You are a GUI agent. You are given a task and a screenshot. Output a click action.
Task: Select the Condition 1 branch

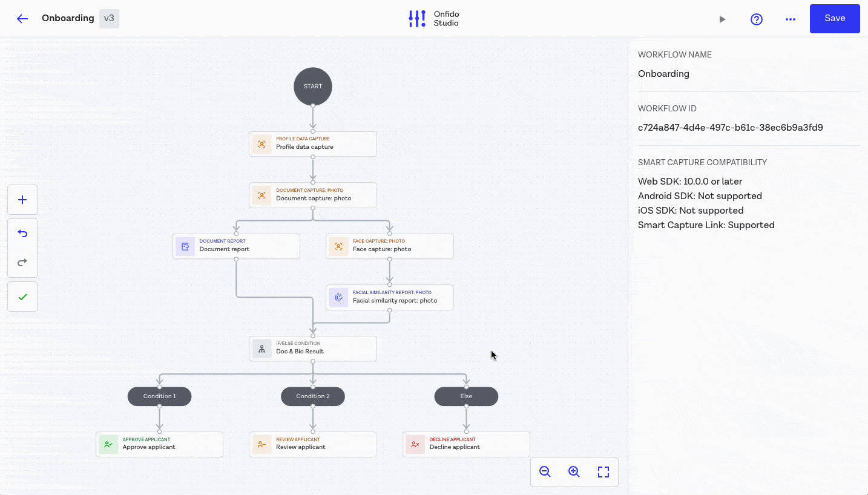pos(159,396)
